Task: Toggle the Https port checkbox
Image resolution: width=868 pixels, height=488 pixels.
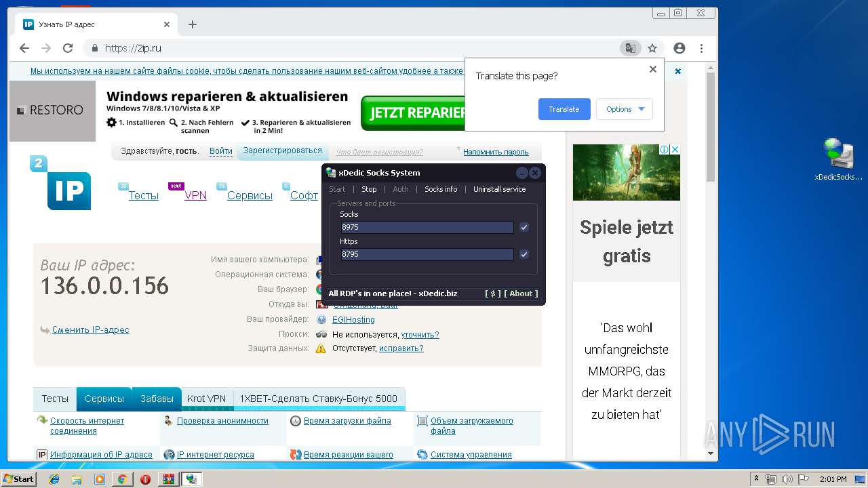Action: pyautogui.click(x=524, y=255)
